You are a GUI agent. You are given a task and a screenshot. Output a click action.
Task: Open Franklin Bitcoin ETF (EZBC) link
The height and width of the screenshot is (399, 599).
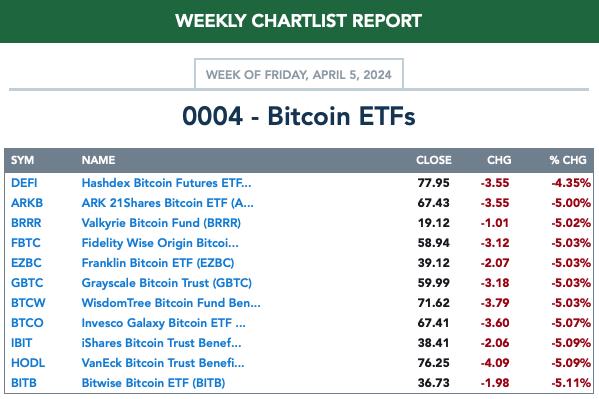pyautogui.click(x=157, y=263)
